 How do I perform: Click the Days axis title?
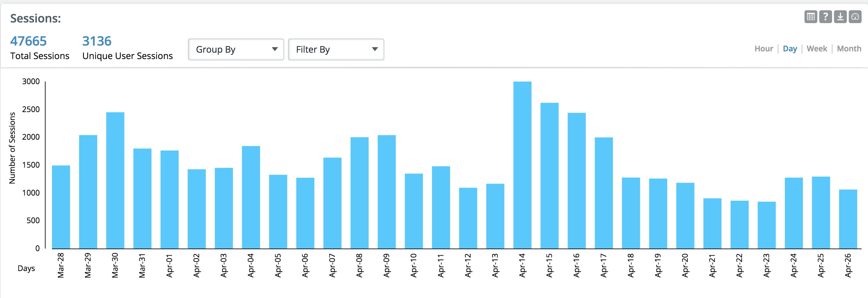tap(26, 269)
